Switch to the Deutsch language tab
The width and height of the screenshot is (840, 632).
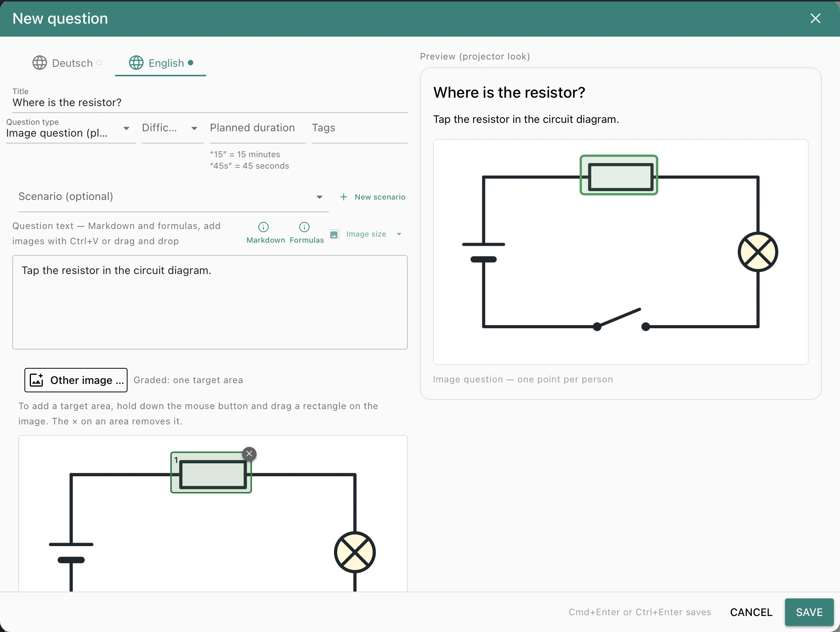pyautogui.click(x=67, y=63)
